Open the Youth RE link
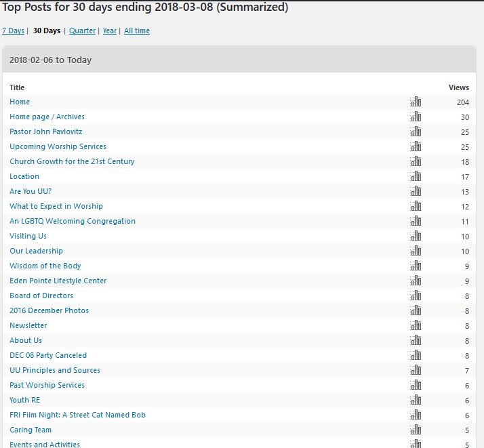The width and height of the screenshot is (484, 448). click(x=24, y=400)
